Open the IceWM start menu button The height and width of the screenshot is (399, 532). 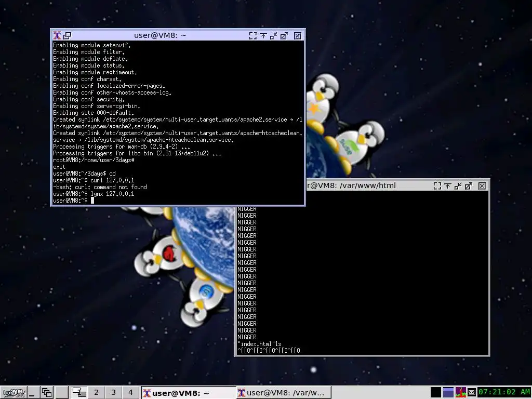tap(14, 393)
